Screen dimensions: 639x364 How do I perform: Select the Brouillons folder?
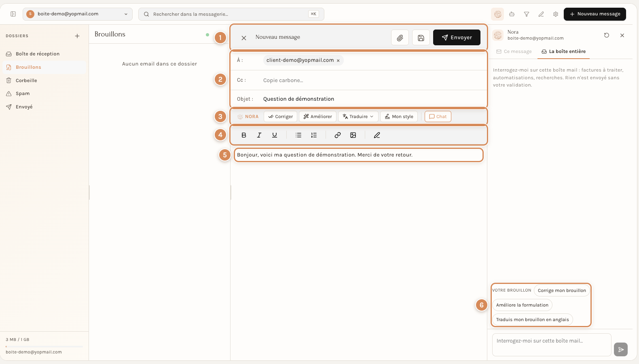44,67
